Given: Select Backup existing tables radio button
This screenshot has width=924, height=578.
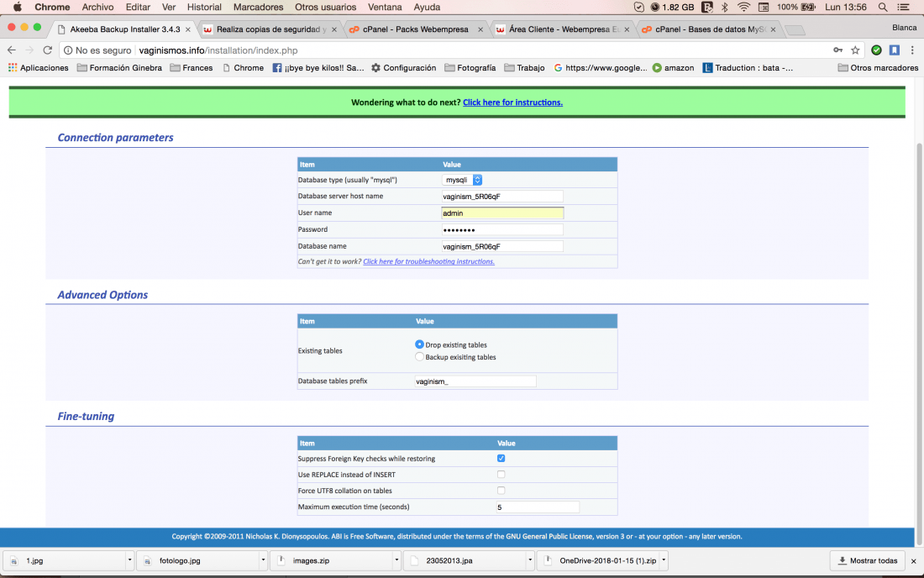Looking at the screenshot, I should (419, 356).
